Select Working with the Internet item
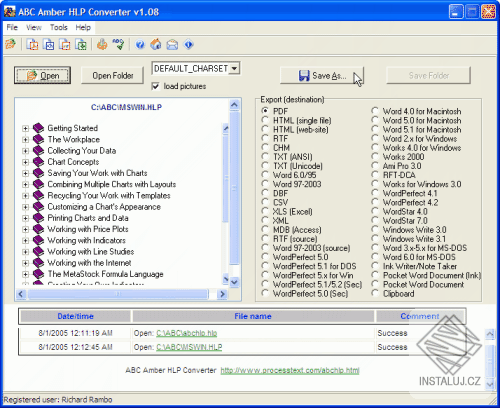500x408 pixels. coord(89,263)
